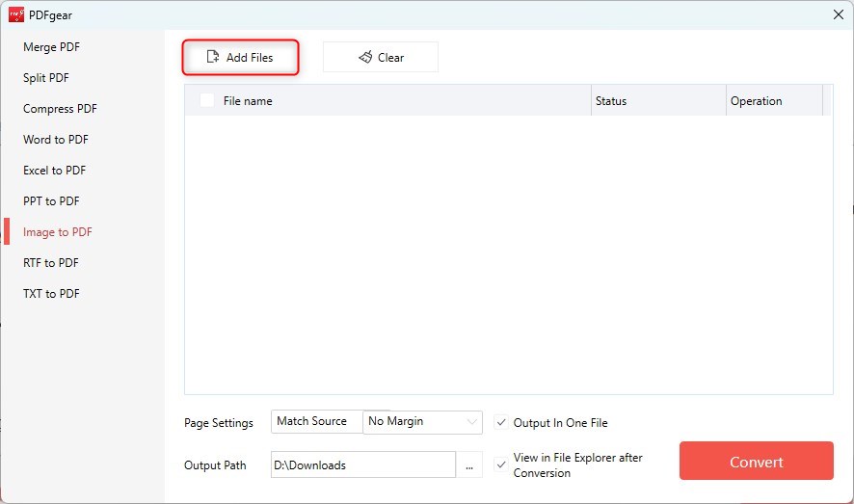Click the D:\Downloads output path field
Viewport: 854px width, 504px height.
click(x=363, y=464)
